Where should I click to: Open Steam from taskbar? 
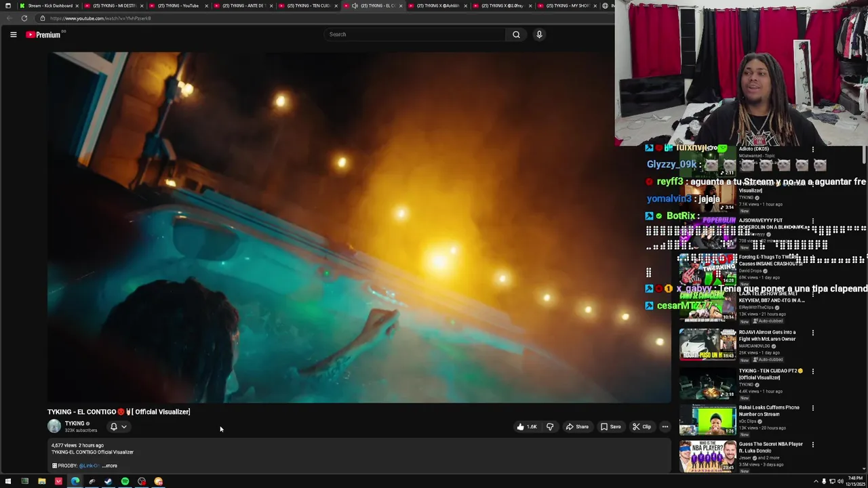click(x=108, y=481)
